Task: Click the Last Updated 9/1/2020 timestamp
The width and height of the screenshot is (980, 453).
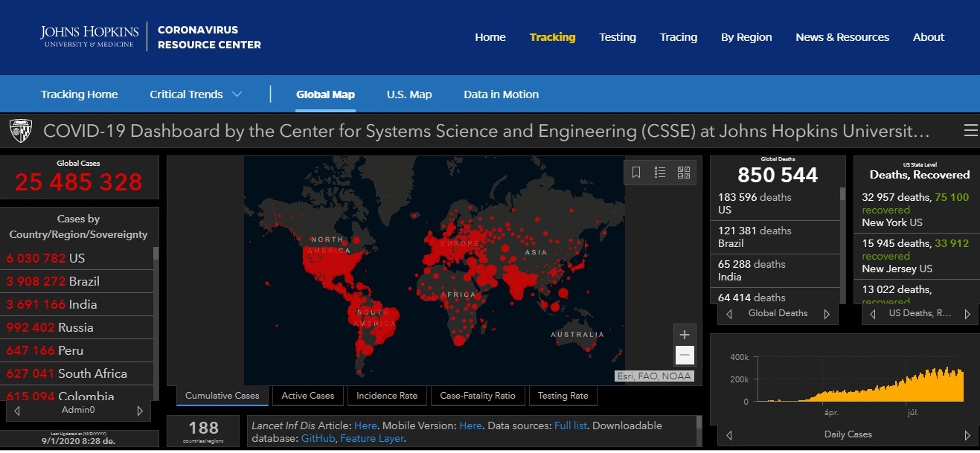Action: [x=79, y=438]
